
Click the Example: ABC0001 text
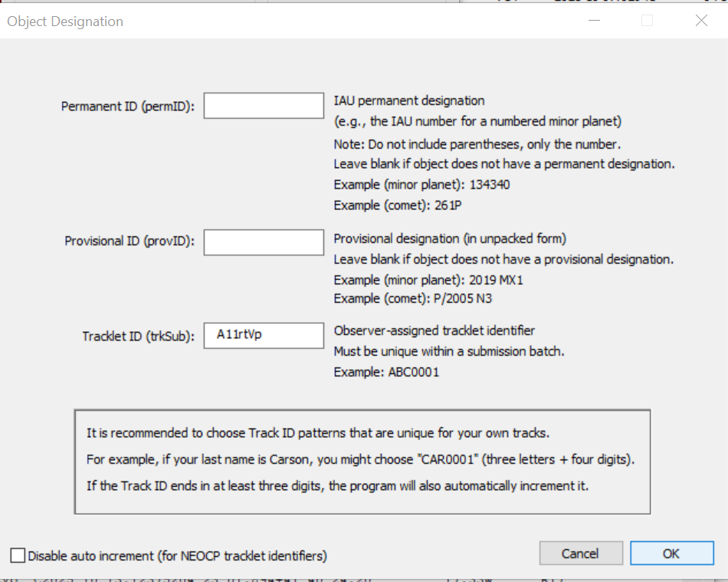click(386, 372)
